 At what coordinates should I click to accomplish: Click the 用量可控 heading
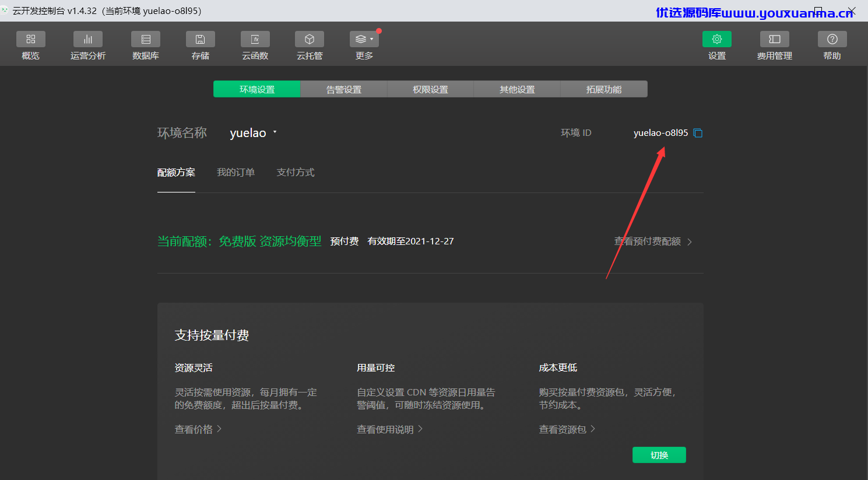pos(376,368)
